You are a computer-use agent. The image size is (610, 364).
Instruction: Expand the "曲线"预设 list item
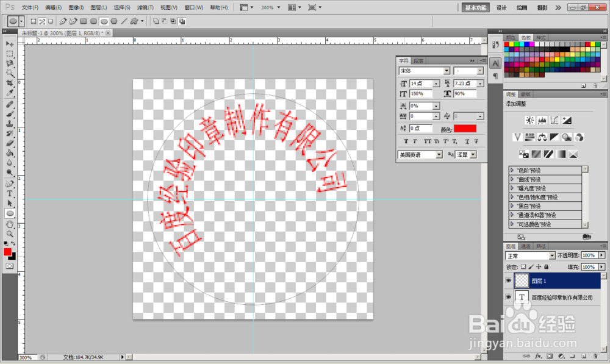click(x=512, y=179)
